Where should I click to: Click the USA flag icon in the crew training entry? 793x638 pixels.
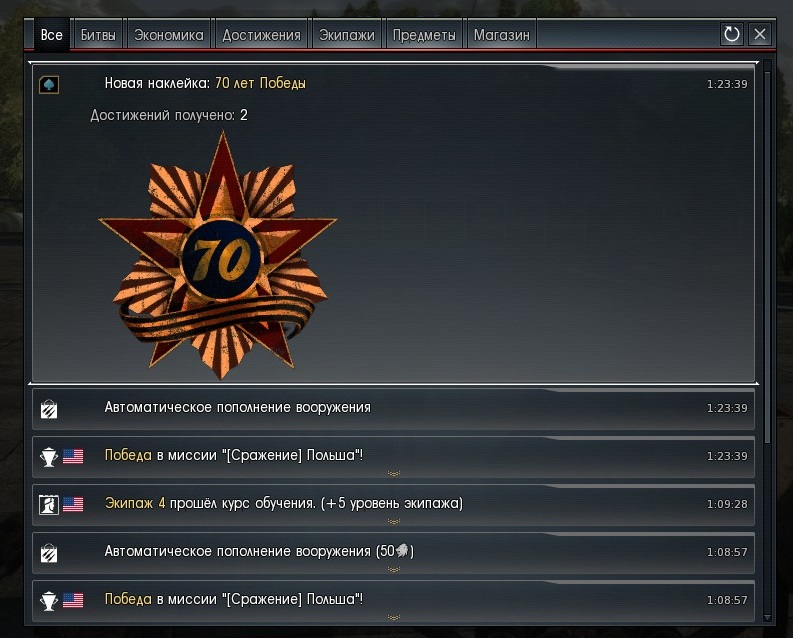(x=73, y=504)
